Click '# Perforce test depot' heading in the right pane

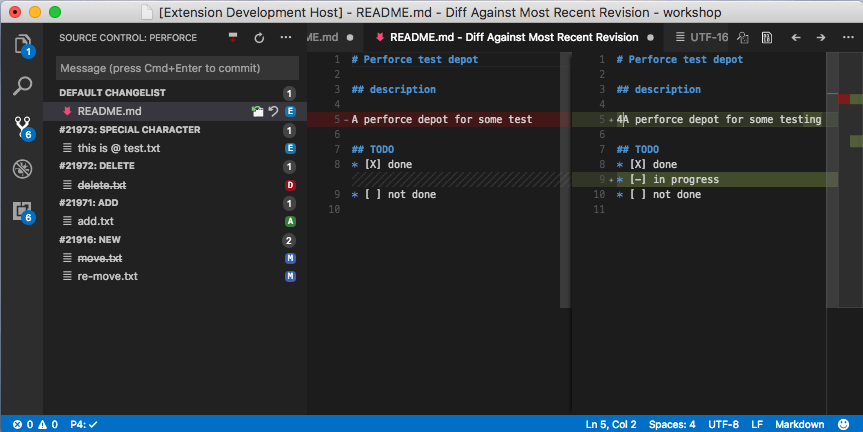point(680,59)
